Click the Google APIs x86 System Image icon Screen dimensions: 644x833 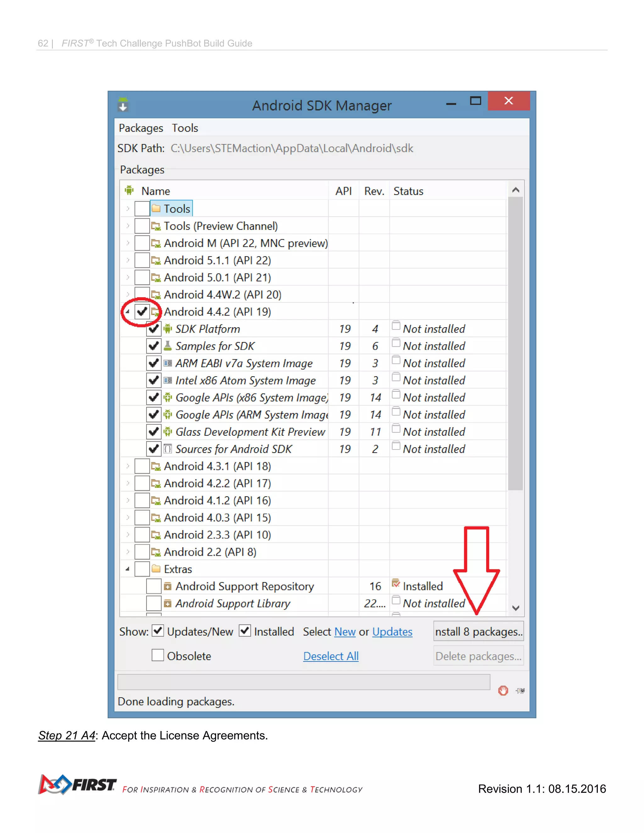point(168,397)
